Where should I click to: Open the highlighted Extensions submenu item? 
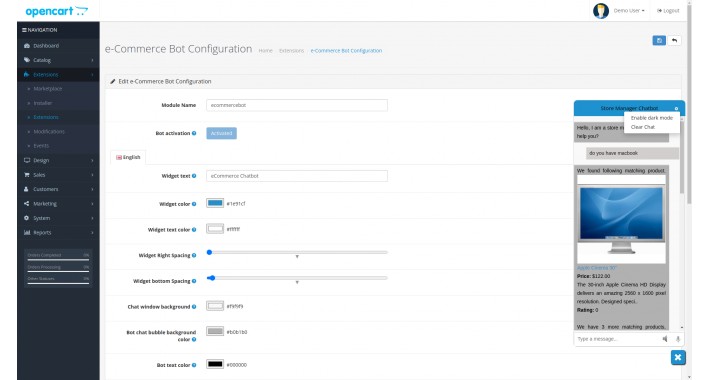coord(46,117)
